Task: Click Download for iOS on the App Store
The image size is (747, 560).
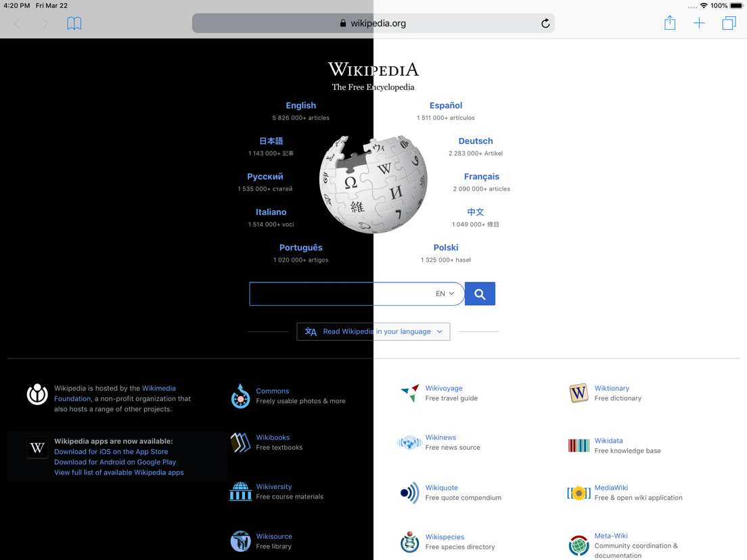Action: (111, 452)
